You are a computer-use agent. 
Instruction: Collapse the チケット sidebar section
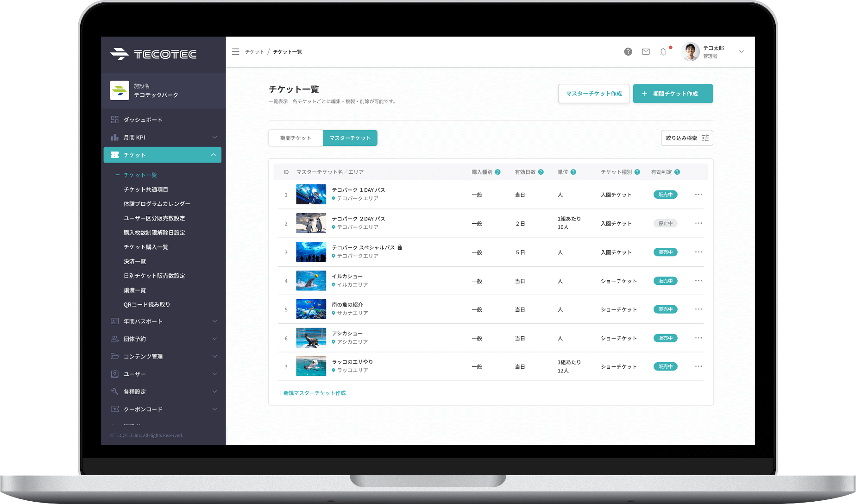click(x=213, y=155)
